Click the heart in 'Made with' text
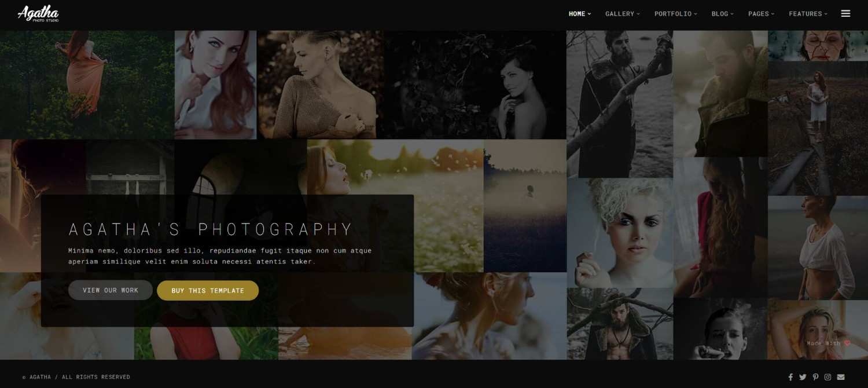Screen dimensions: 868x388 [847, 343]
